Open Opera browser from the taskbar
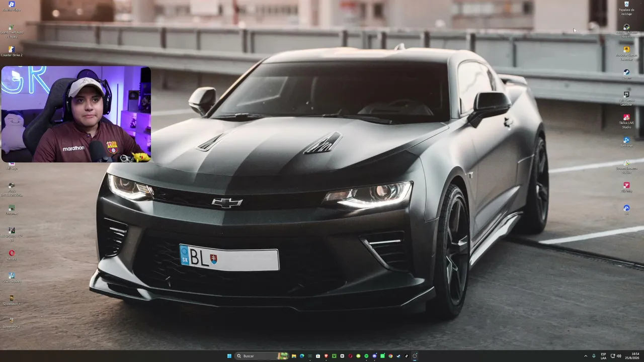 click(x=350, y=356)
